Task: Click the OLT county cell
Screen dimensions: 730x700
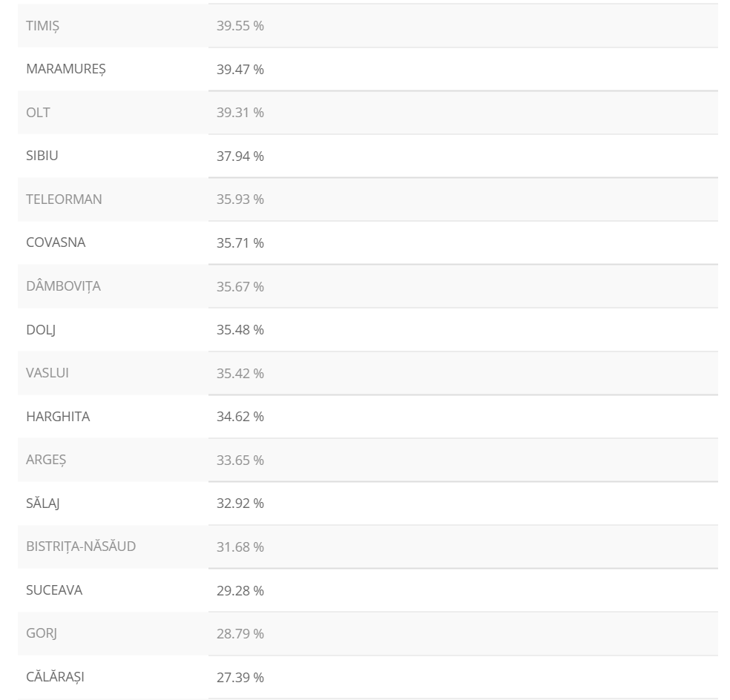Action: click(39, 113)
